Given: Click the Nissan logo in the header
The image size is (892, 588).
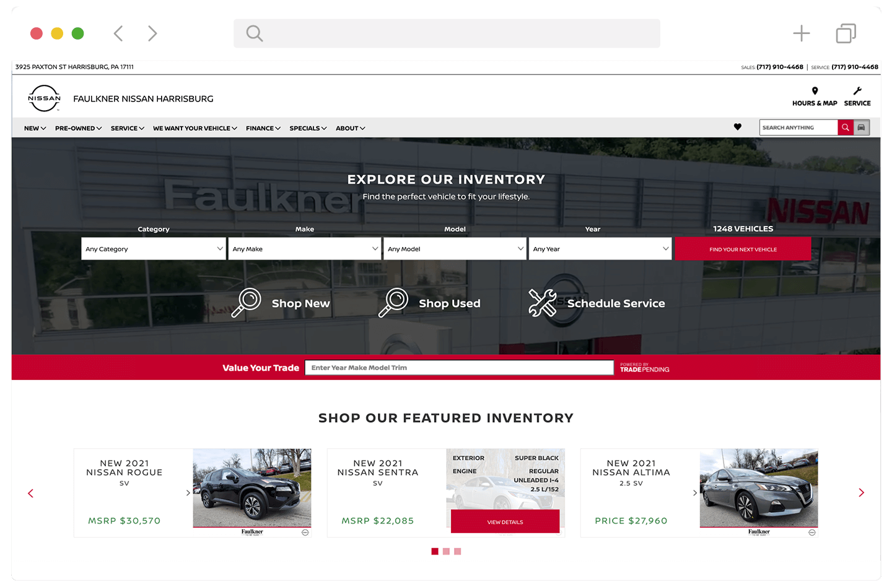Looking at the screenshot, I should click(44, 98).
